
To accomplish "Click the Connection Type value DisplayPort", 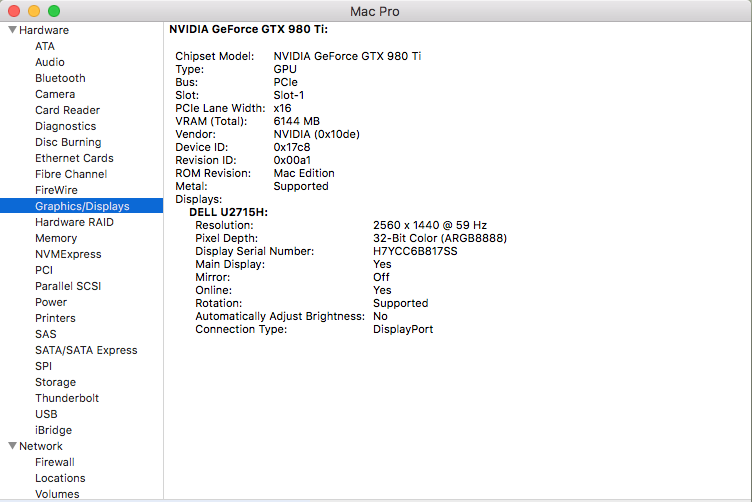I will coord(403,329).
